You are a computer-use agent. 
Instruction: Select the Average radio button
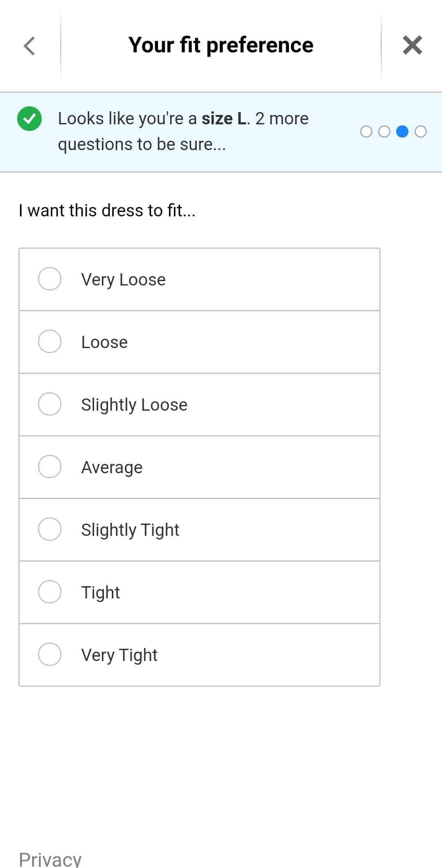(50, 467)
